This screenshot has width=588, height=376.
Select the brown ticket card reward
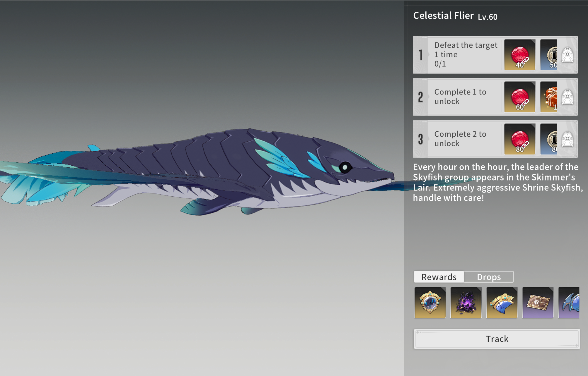[x=538, y=302]
